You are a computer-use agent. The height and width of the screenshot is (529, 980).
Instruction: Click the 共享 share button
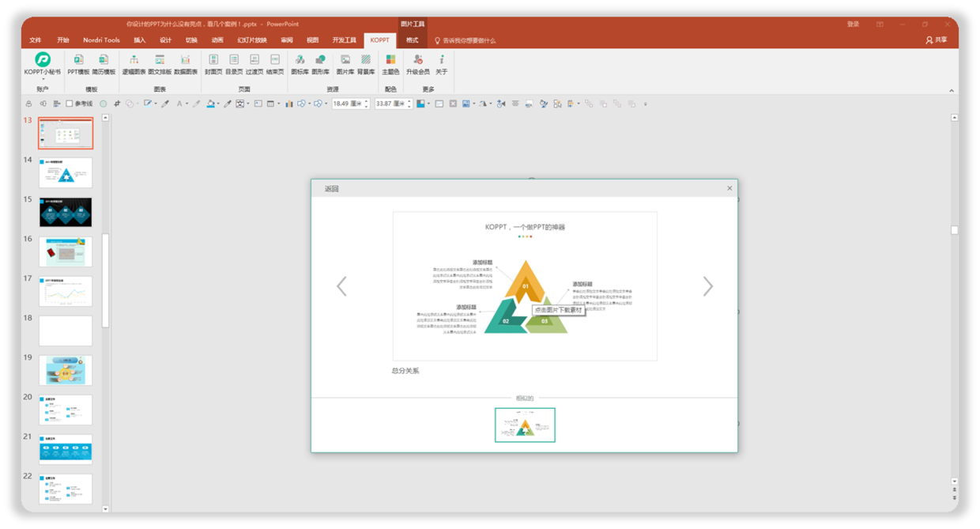[937, 40]
